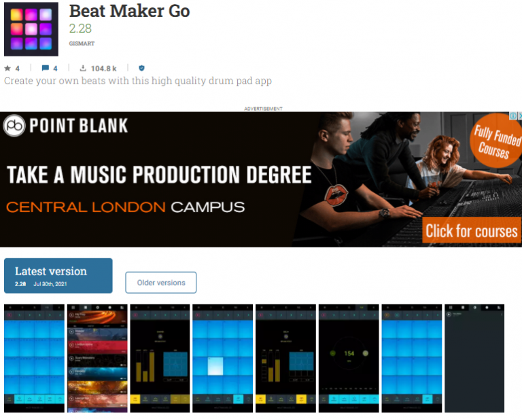Viewport: 522px width, 420px height.
Task: Click the Click for courses button
Action: [472, 231]
